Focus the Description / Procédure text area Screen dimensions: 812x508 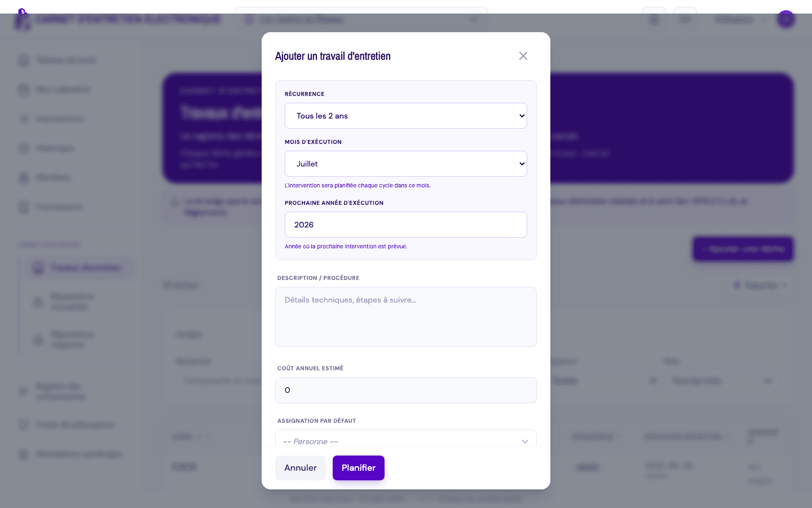tap(406, 317)
